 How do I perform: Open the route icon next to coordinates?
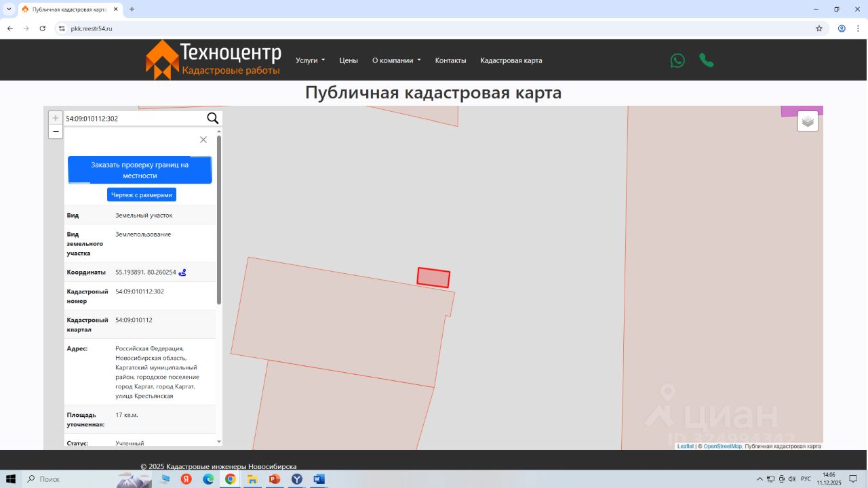tap(182, 272)
